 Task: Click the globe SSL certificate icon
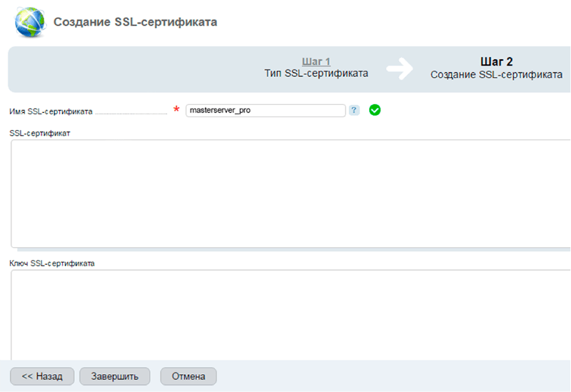click(29, 22)
